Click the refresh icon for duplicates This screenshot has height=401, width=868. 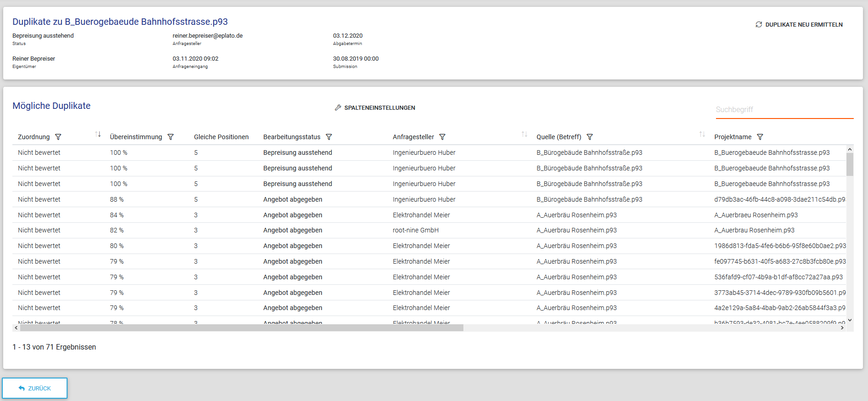tap(759, 24)
